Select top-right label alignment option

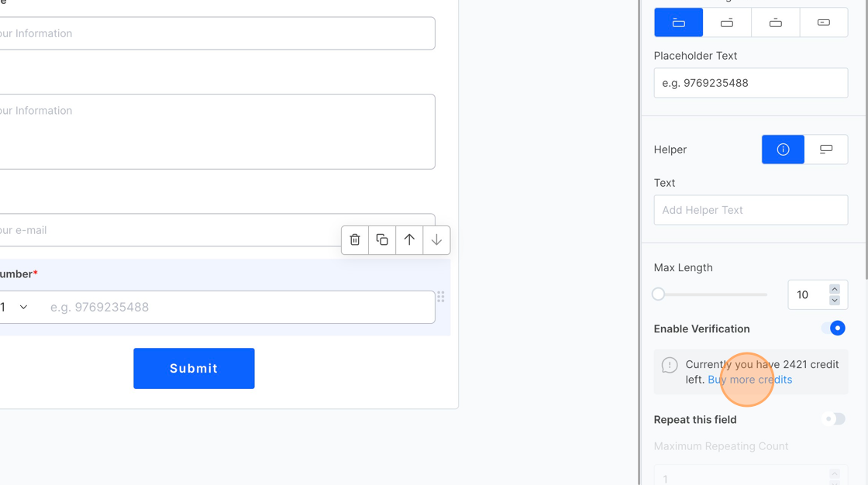(x=727, y=22)
